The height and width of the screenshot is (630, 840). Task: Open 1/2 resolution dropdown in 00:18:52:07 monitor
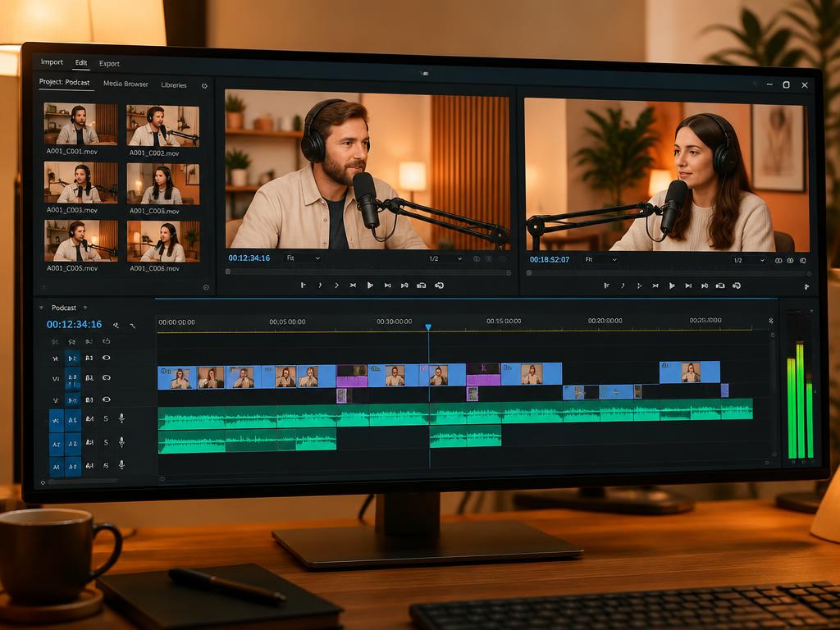[749, 260]
